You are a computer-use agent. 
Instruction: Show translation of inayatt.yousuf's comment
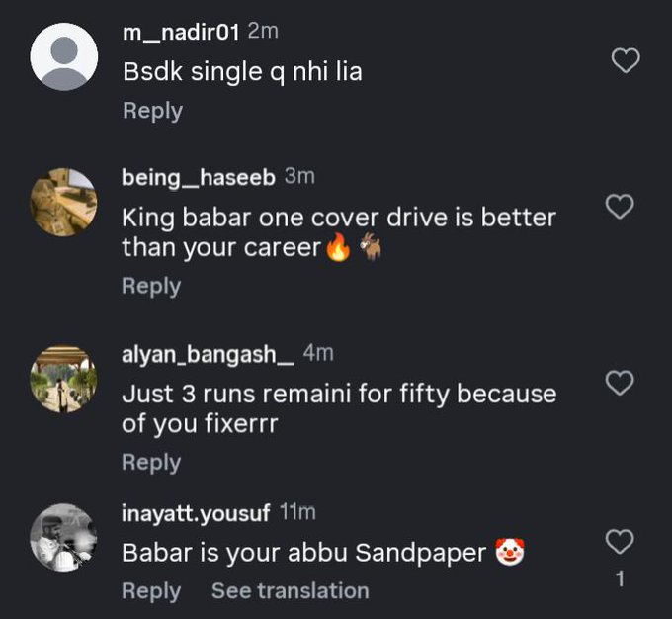coord(290,591)
